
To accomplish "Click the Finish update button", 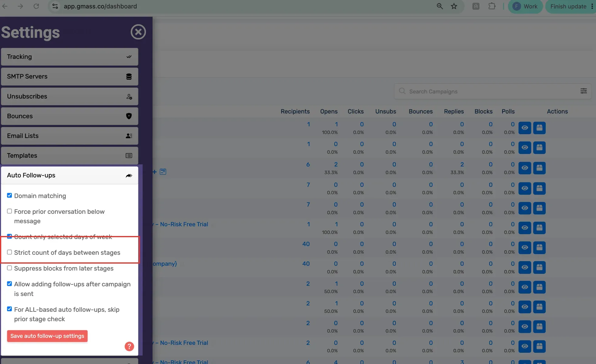I will pos(568,6).
